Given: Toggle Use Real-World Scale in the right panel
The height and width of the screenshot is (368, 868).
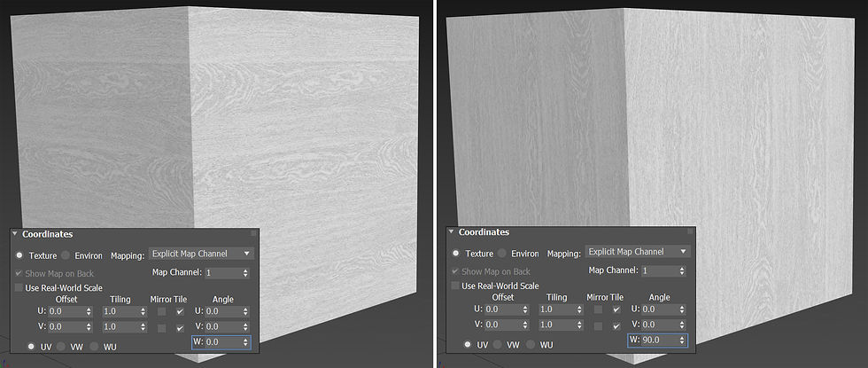Looking at the screenshot, I should coord(455,286).
